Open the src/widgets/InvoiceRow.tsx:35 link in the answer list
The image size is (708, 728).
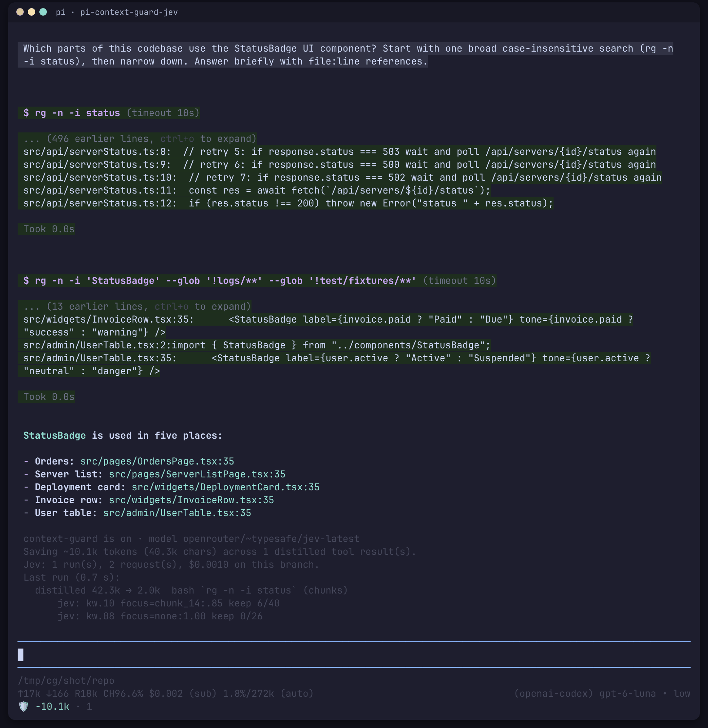pyautogui.click(x=191, y=500)
